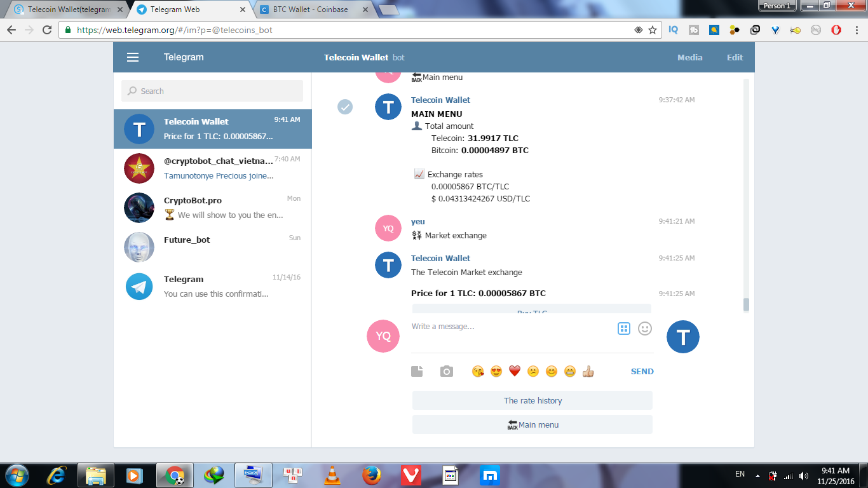Screen dimensions: 868x488
Task: Open Vivaldi browser from taskbar
Action: [411, 475]
